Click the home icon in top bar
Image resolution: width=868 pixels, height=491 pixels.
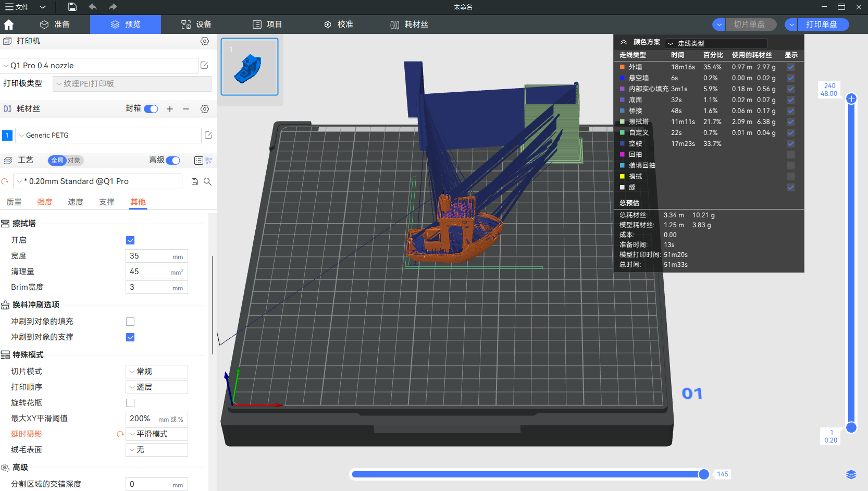(9, 24)
